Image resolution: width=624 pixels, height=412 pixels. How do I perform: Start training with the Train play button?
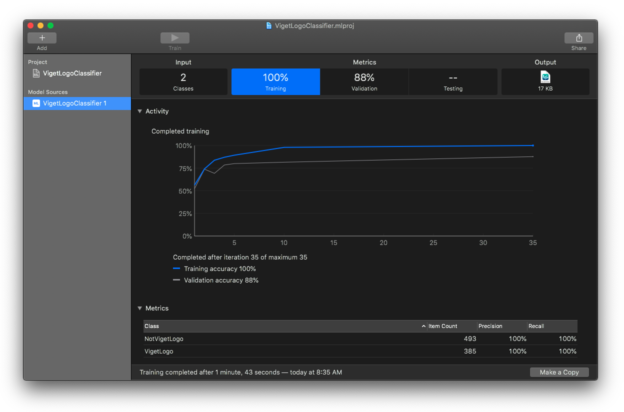[175, 38]
